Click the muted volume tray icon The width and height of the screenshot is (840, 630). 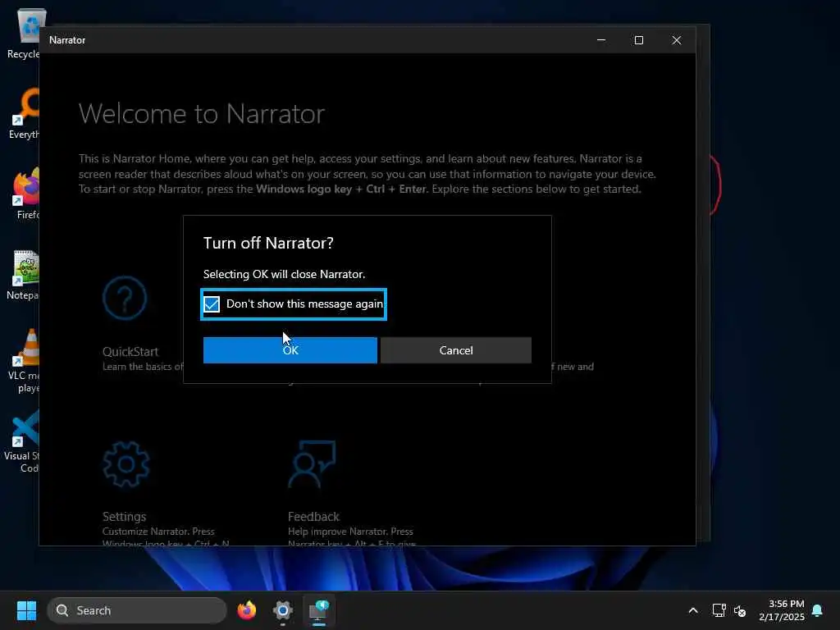(740, 610)
